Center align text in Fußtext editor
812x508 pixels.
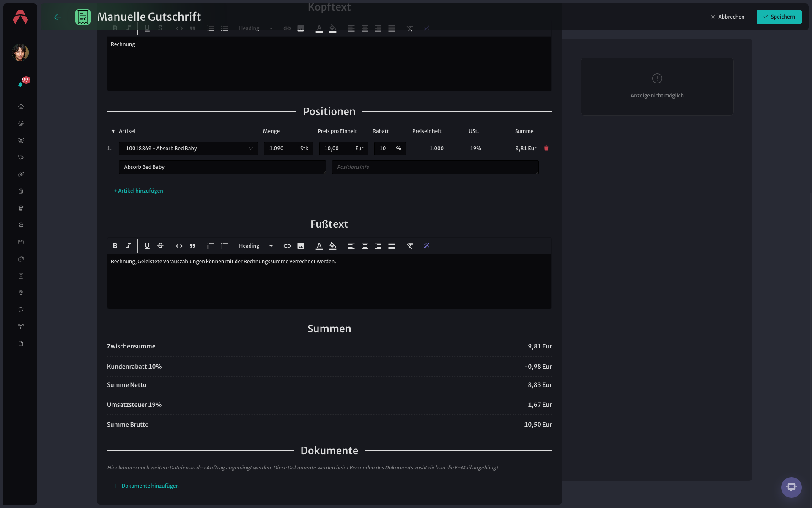[365, 246]
